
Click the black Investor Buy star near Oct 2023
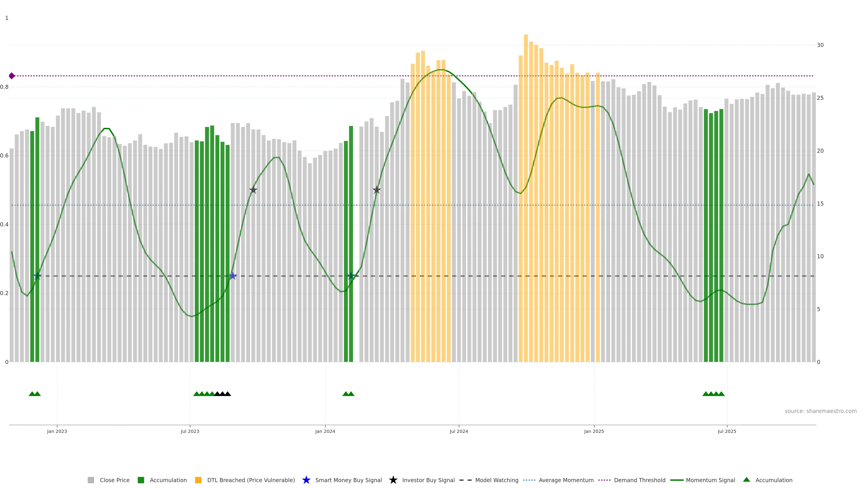pyautogui.click(x=253, y=190)
